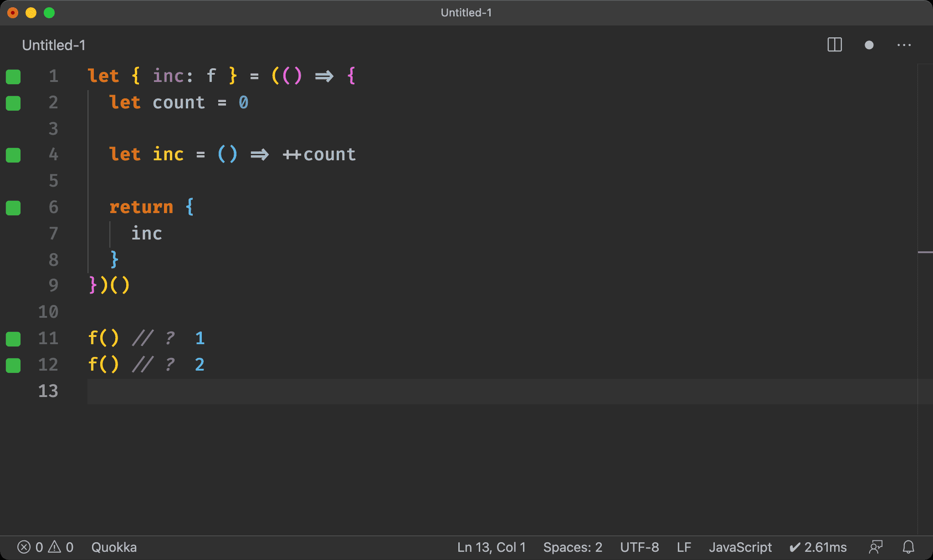Click the warnings triangle in the status bar
This screenshot has width=933, height=560.
click(x=55, y=547)
